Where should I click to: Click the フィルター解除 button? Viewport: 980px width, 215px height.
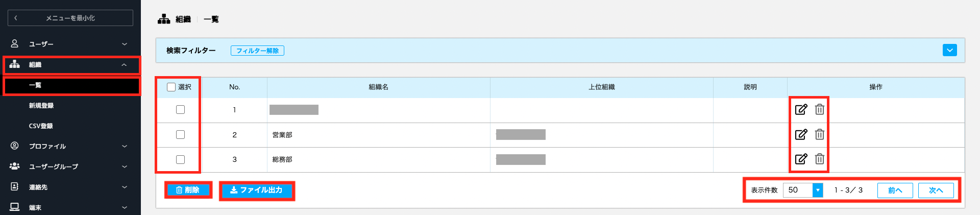(257, 51)
